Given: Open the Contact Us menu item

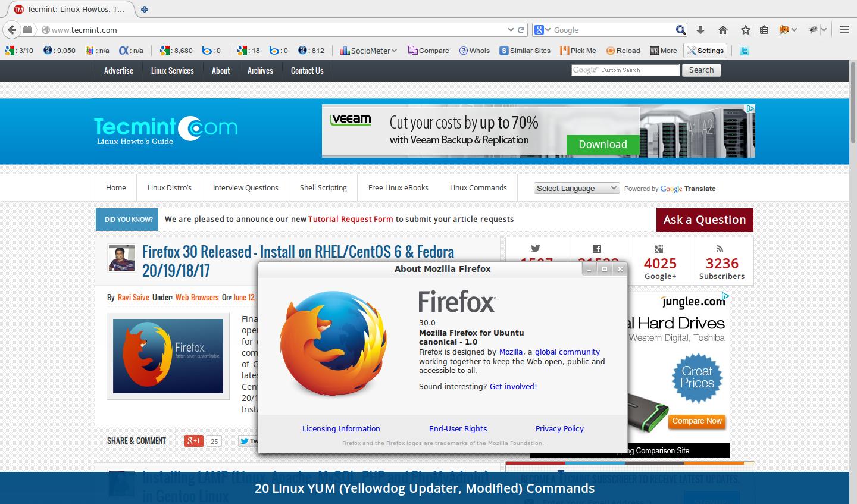Looking at the screenshot, I should [x=307, y=70].
